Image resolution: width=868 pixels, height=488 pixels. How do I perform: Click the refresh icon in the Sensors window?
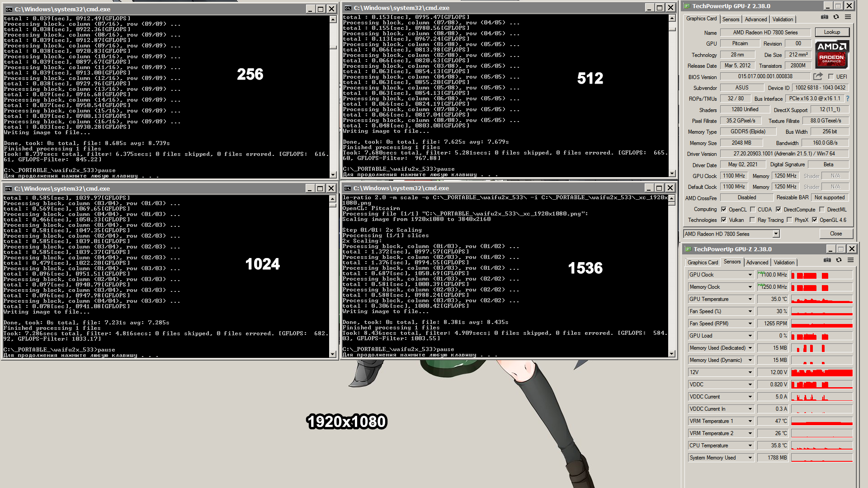(839, 260)
